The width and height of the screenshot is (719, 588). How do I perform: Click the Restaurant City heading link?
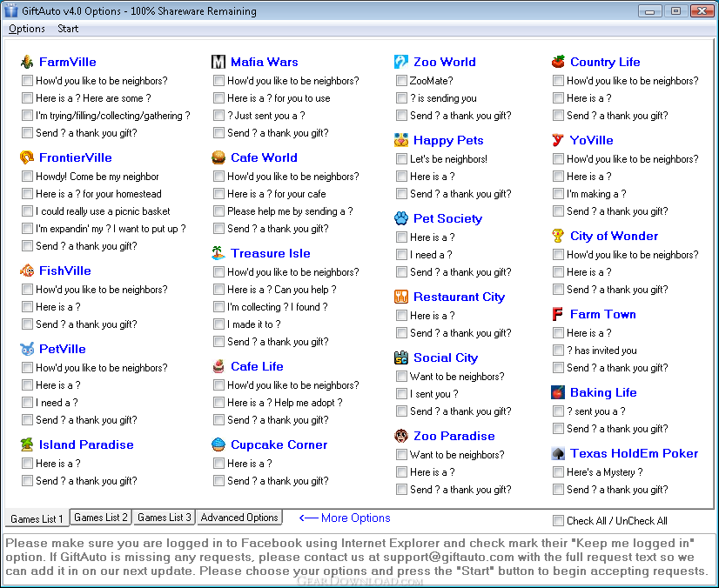[459, 297]
